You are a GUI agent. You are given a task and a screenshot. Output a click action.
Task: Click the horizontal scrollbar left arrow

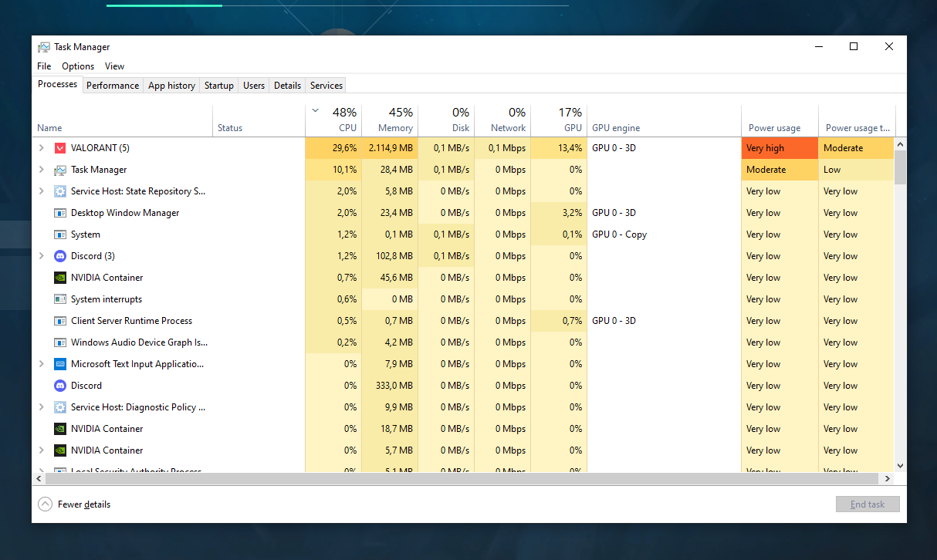(40, 479)
